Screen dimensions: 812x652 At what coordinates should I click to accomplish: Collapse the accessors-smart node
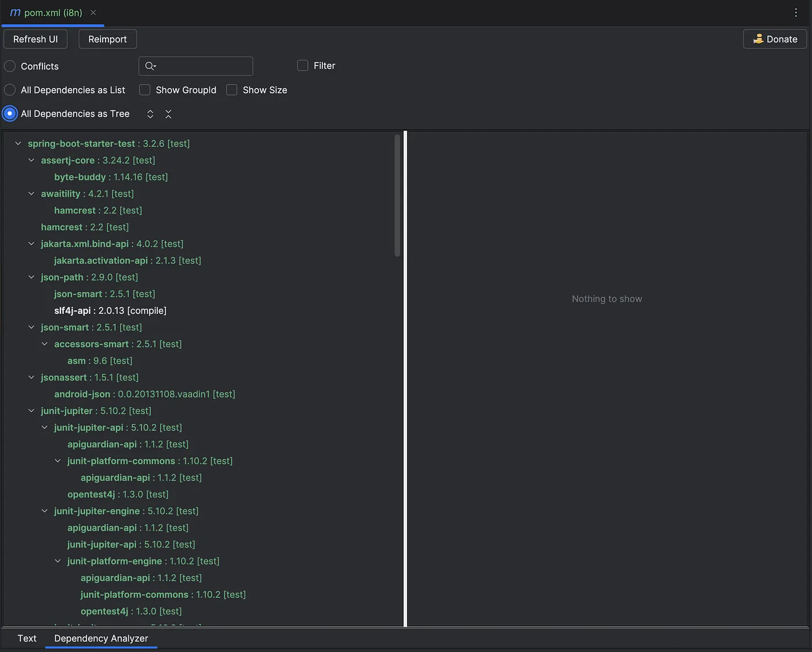[45, 344]
